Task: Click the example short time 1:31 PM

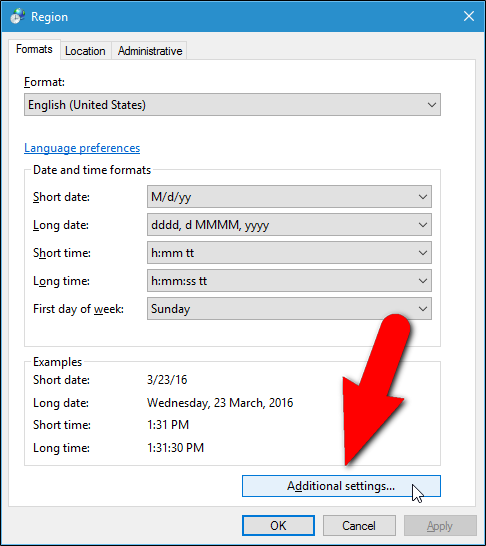Action: (x=168, y=425)
